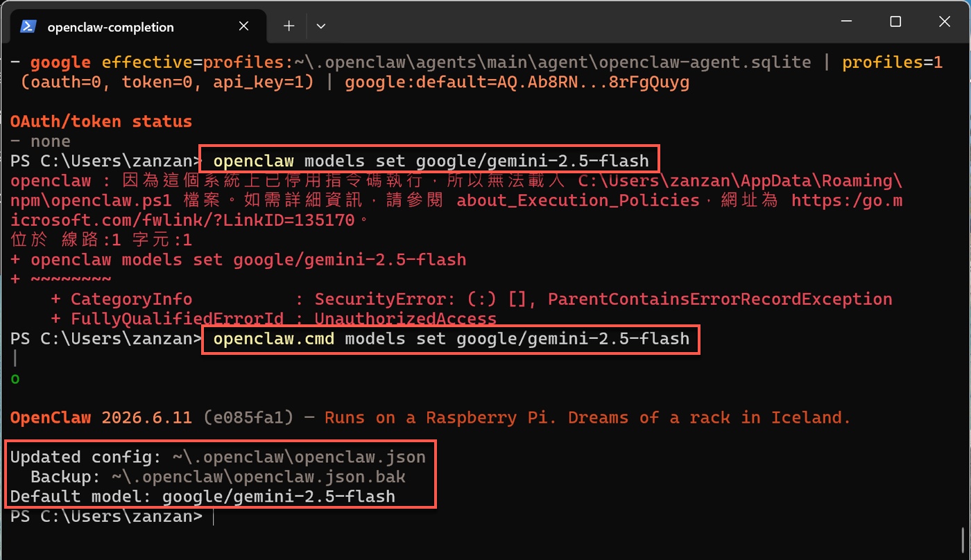Click the last empty PS prompt line

coord(111,517)
